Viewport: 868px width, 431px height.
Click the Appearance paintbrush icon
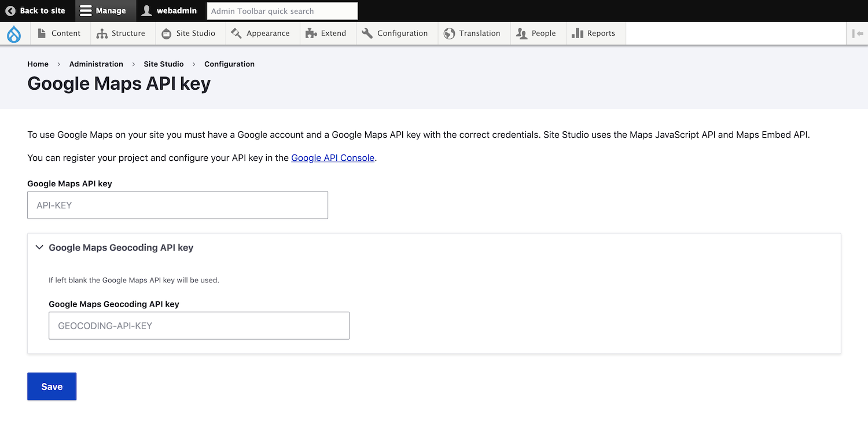click(x=236, y=34)
